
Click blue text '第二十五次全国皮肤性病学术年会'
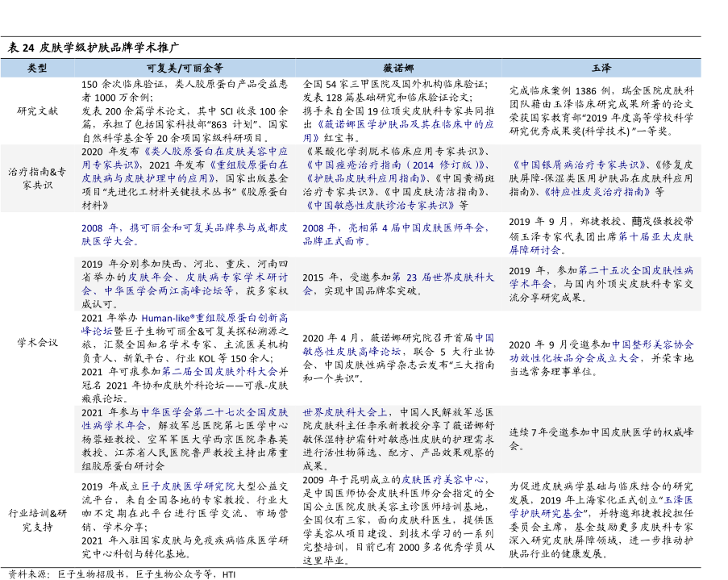point(601,277)
